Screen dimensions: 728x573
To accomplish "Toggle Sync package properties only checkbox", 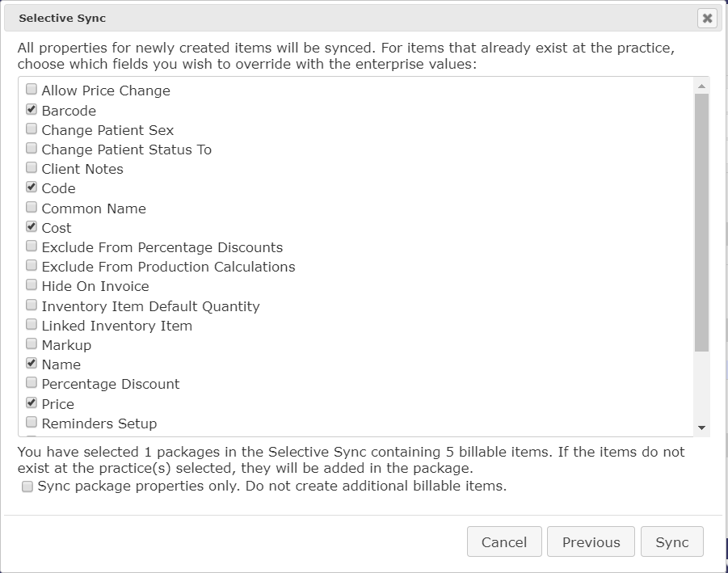I will [x=27, y=487].
